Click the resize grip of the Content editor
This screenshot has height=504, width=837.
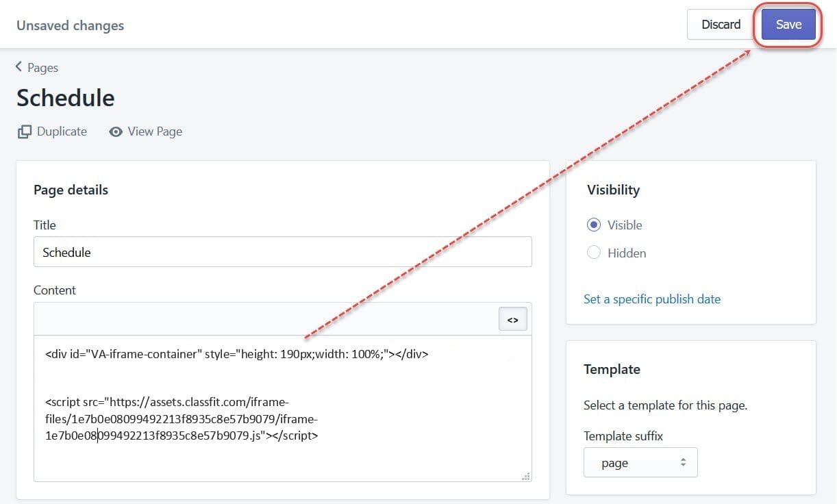tap(525, 476)
